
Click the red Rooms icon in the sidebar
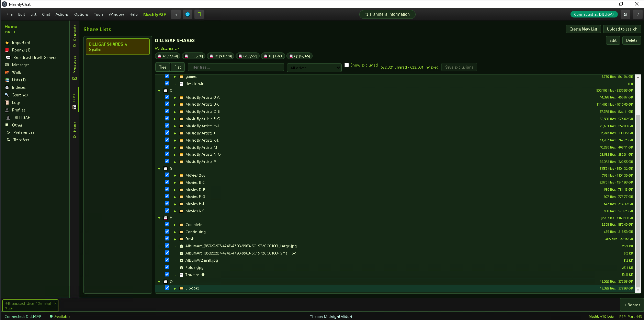click(x=7, y=50)
